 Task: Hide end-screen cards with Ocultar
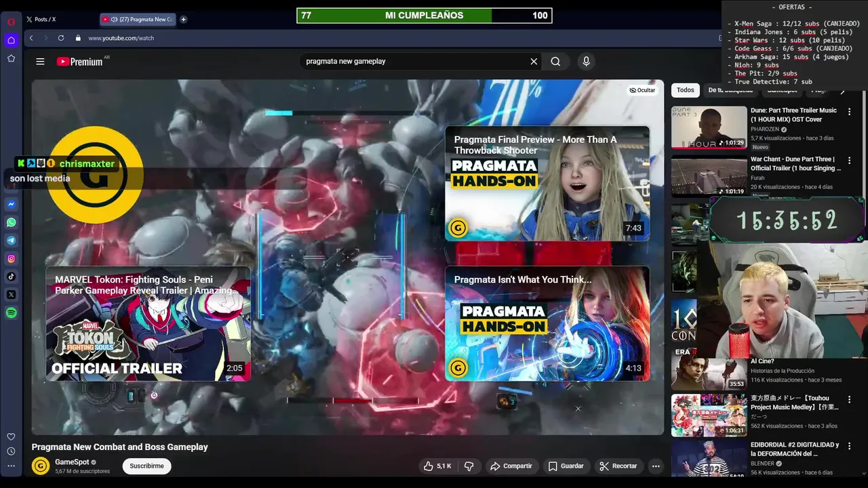(x=642, y=90)
